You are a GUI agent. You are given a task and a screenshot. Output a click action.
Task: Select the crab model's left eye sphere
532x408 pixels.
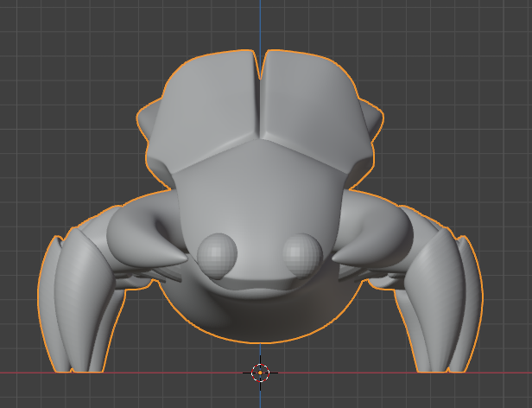[217, 256]
